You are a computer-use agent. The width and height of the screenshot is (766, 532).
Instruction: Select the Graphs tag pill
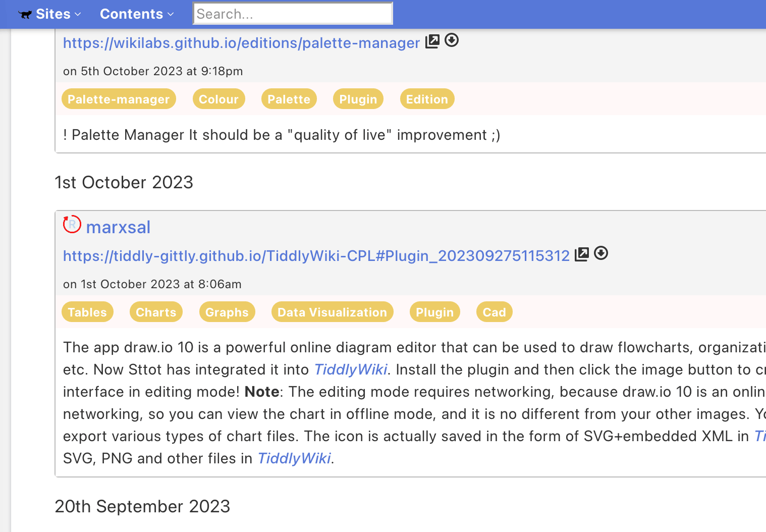227,312
